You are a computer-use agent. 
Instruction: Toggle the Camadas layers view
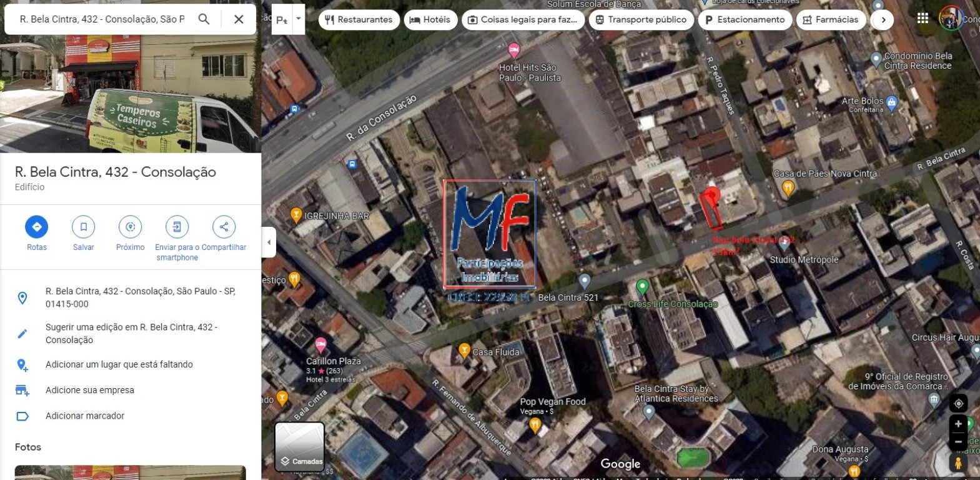300,447
